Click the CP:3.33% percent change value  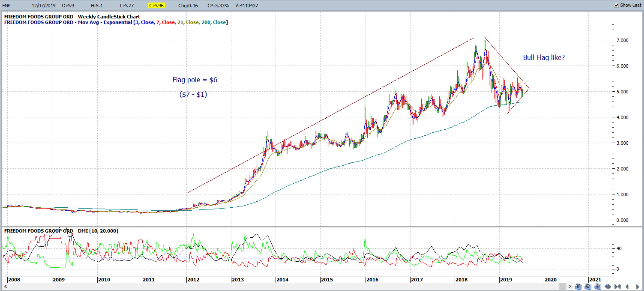[x=218, y=5]
